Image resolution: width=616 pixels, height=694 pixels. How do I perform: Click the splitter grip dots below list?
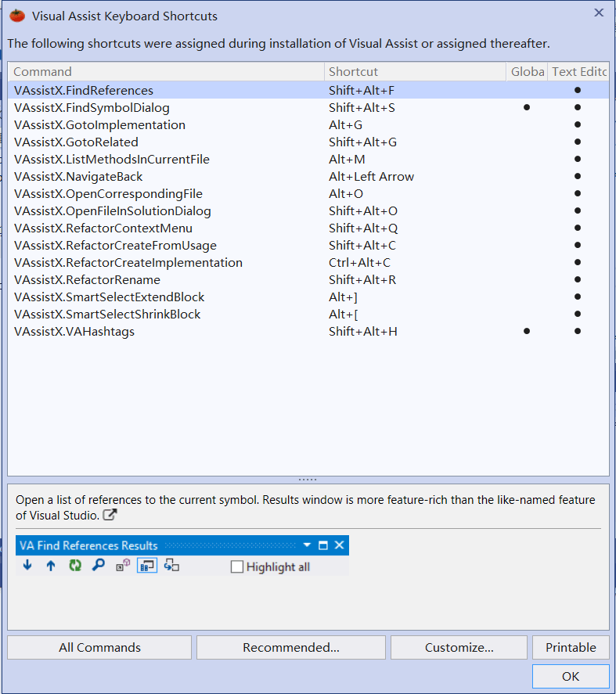coord(308,480)
